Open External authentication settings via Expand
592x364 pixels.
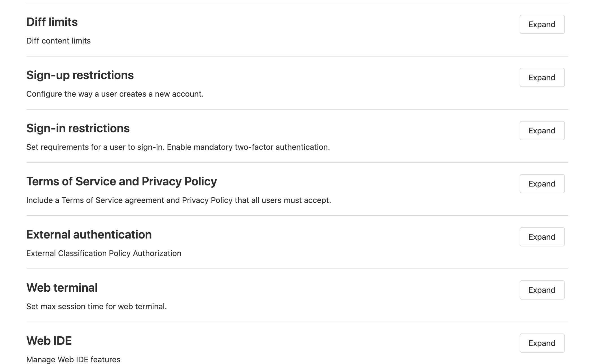point(542,237)
